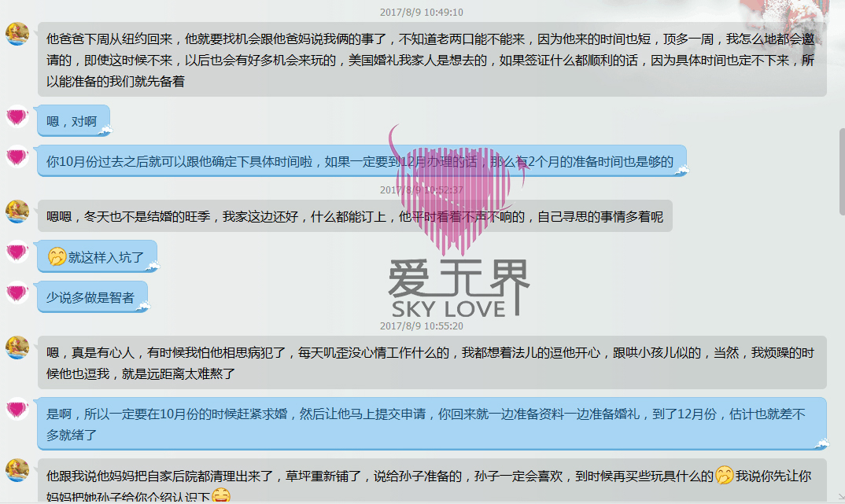Click the sender avatar beside the 他爸爸下周从纽约回来 message

[x=17, y=35]
